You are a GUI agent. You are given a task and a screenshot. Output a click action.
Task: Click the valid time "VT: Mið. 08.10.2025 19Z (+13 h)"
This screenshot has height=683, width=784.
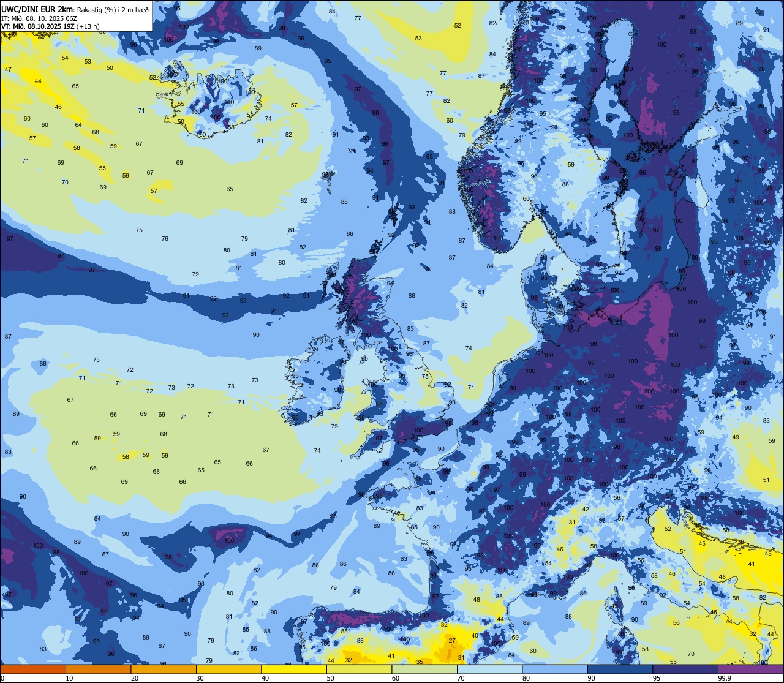click(50, 26)
